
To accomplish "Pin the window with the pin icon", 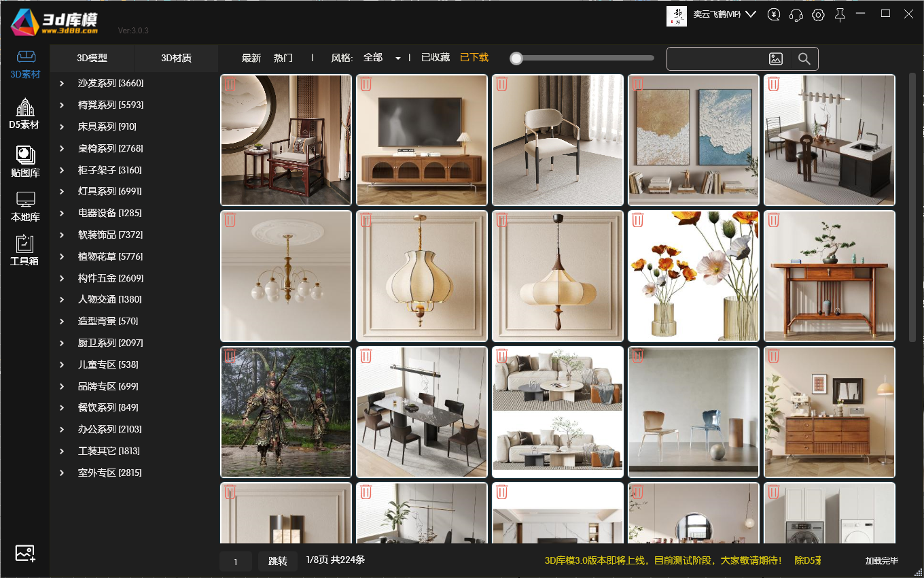I will point(840,15).
